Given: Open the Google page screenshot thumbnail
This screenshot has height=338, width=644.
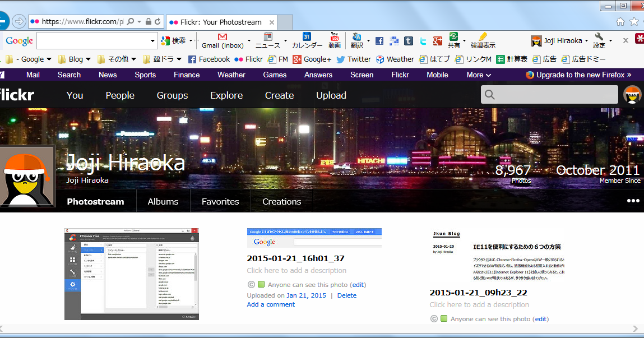Looking at the screenshot, I should (314, 238).
